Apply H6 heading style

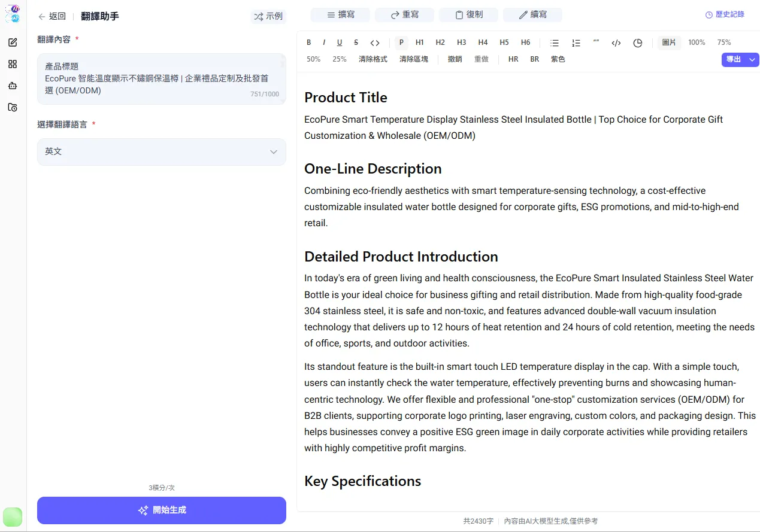tap(525, 42)
